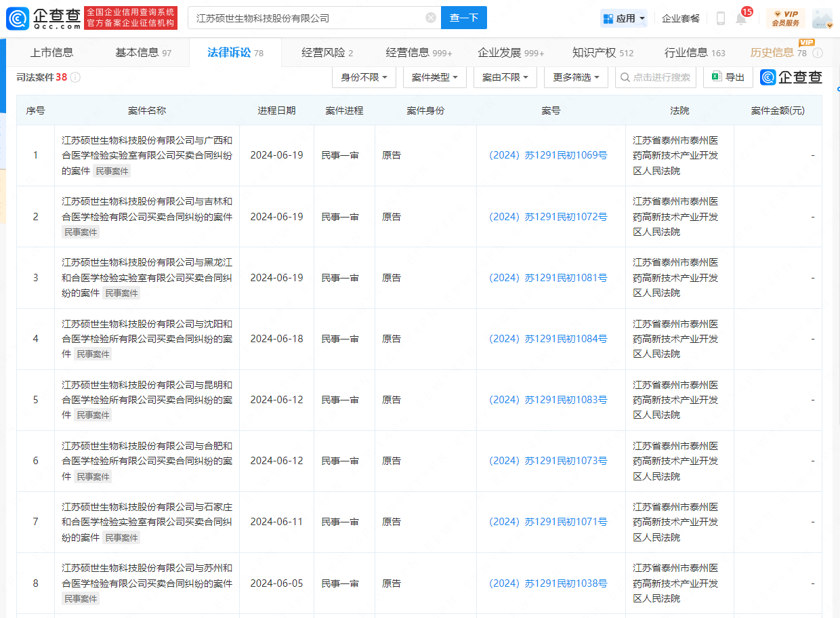The image size is (840, 618).
Task: Open notifications bell with 15 badge
Action: click(x=741, y=19)
